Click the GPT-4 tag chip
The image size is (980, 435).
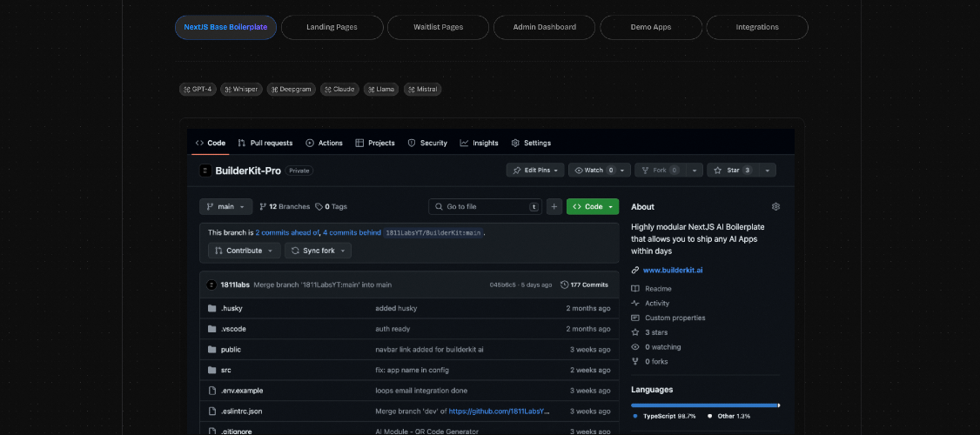click(198, 90)
